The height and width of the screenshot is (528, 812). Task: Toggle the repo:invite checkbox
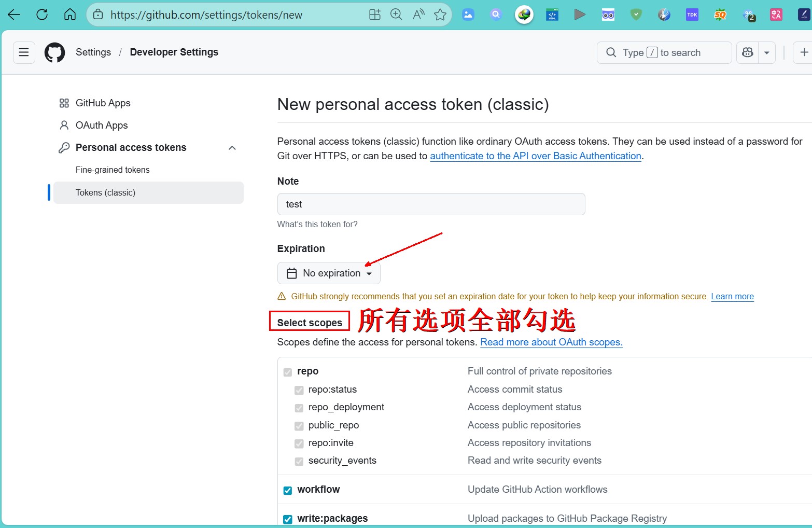pos(299,443)
